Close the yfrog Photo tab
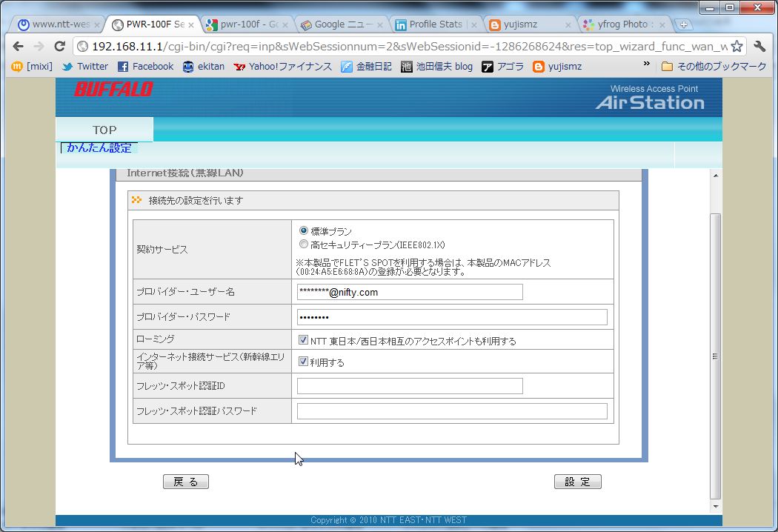 (662, 24)
